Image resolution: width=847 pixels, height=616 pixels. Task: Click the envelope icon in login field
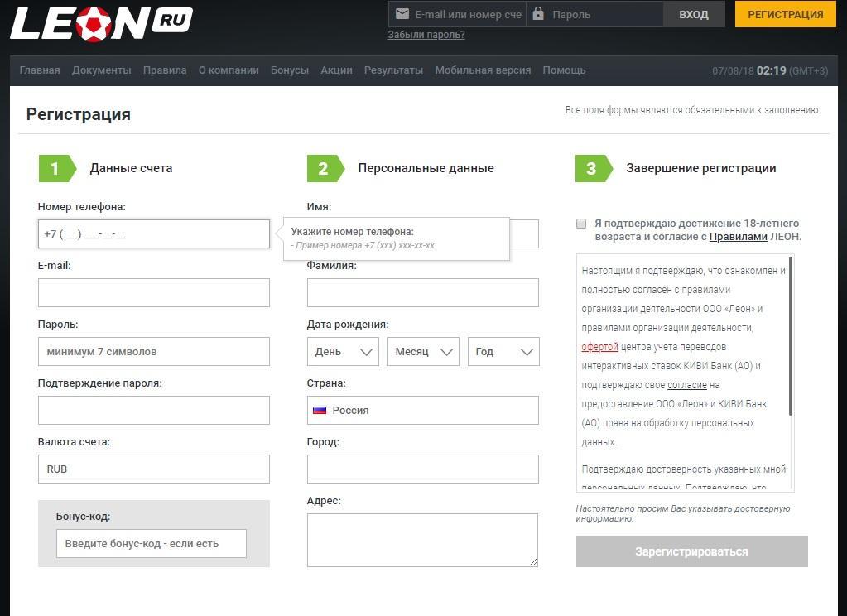[x=402, y=14]
